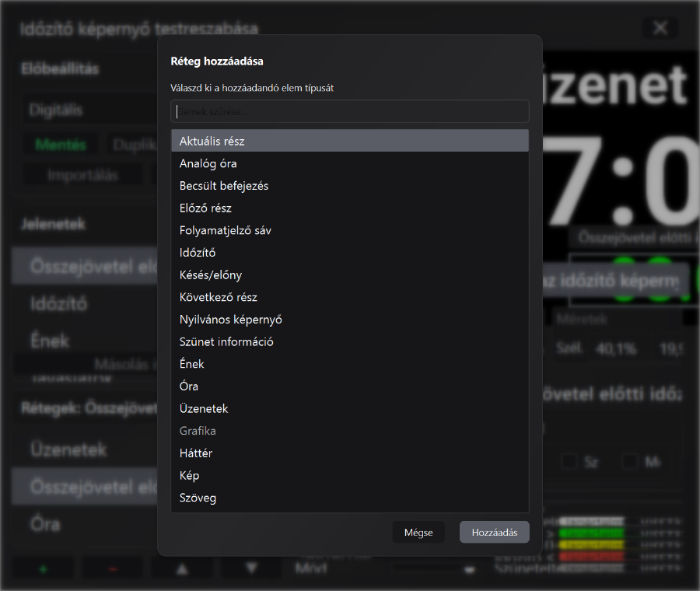Choose 'Időzítő' in the dialog list
The height and width of the screenshot is (591, 700).
pos(350,253)
